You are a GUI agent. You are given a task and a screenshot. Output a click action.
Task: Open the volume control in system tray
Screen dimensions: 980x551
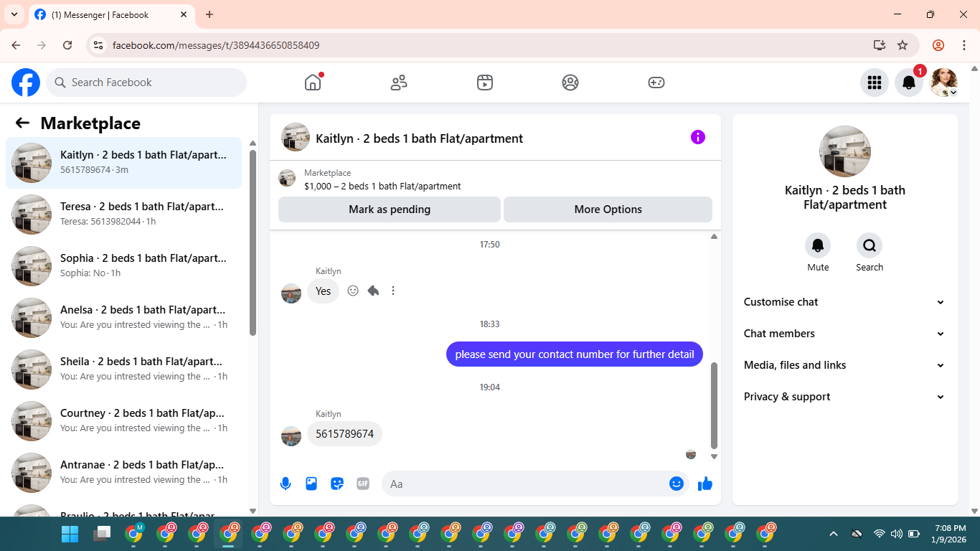click(x=896, y=534)
